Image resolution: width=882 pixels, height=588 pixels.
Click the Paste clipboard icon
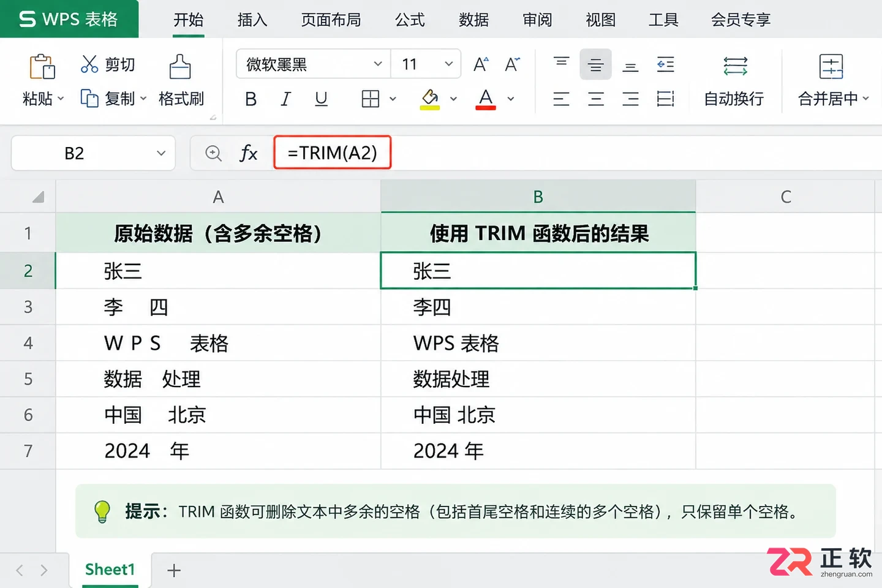42,66
